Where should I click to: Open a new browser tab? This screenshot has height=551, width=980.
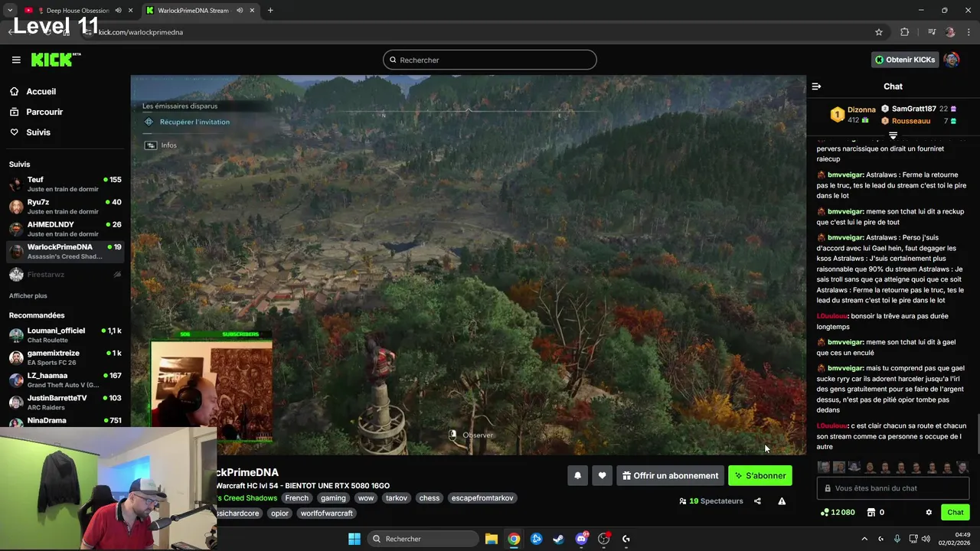(270, 11)
